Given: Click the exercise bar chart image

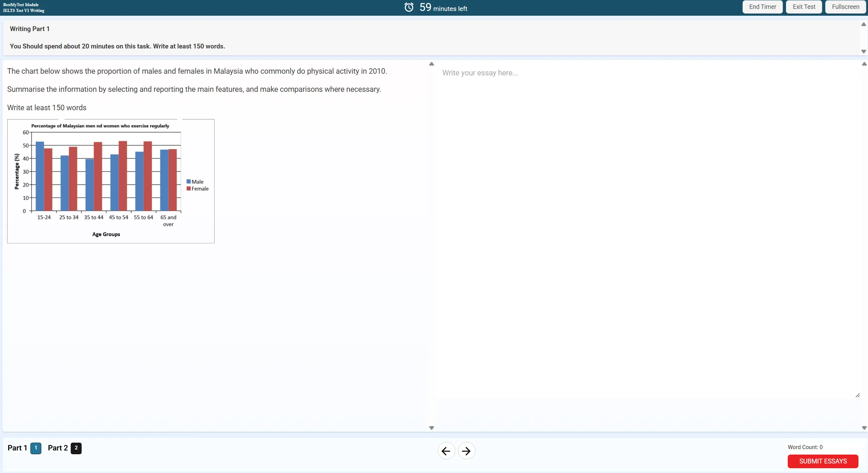Looking at the screenshot, I should 111,181.
